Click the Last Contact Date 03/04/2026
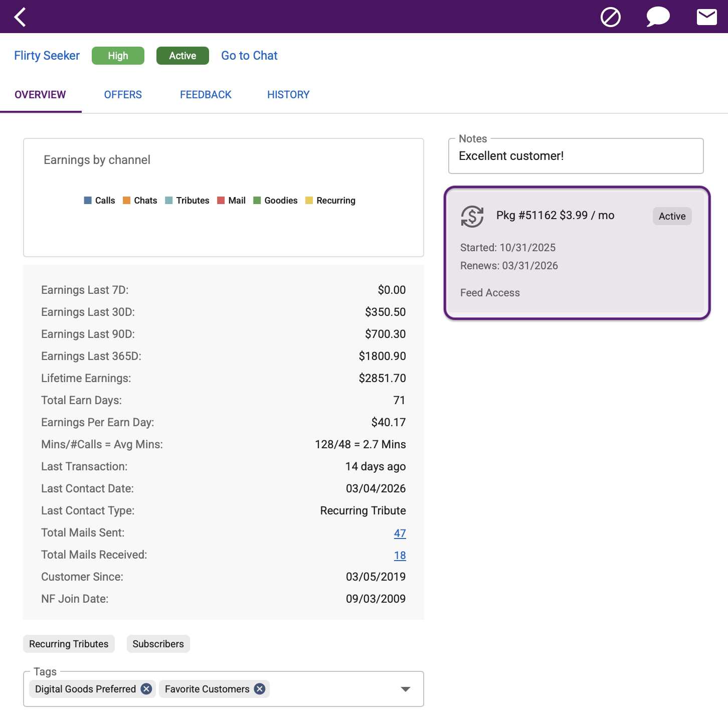This screenshot has height=716, width=728. tap(376, 488)
